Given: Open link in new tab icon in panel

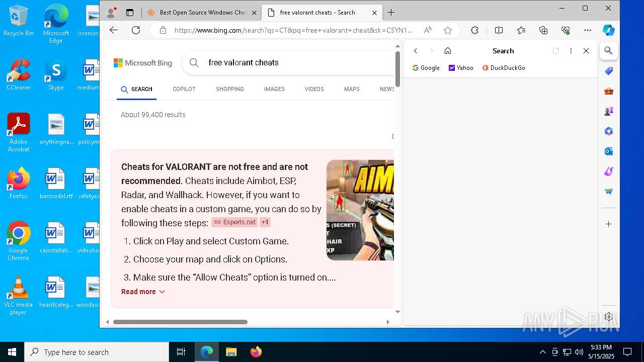Looking at the screenshot, I should (556, 51).
